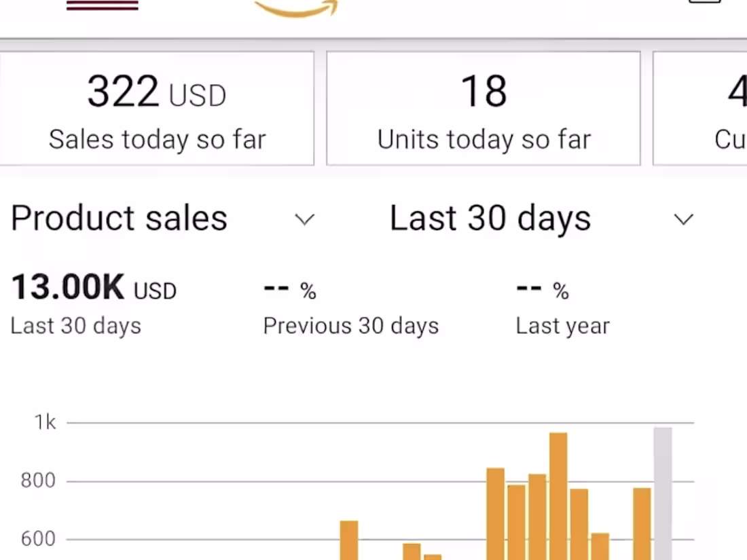747x560 pixels.
Task: Select the Sales today so far card
Action: click(x=157, y=109)
